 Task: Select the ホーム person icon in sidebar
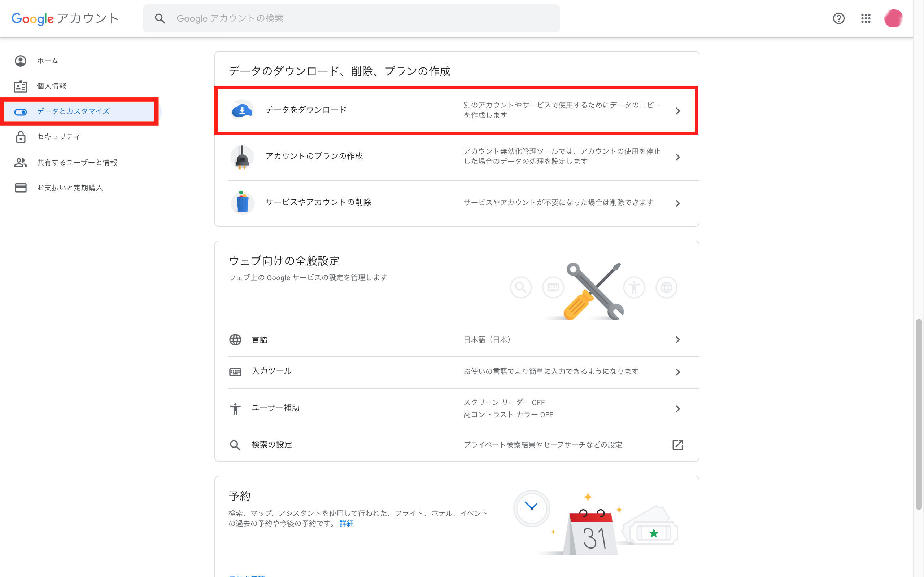(20, 60)
